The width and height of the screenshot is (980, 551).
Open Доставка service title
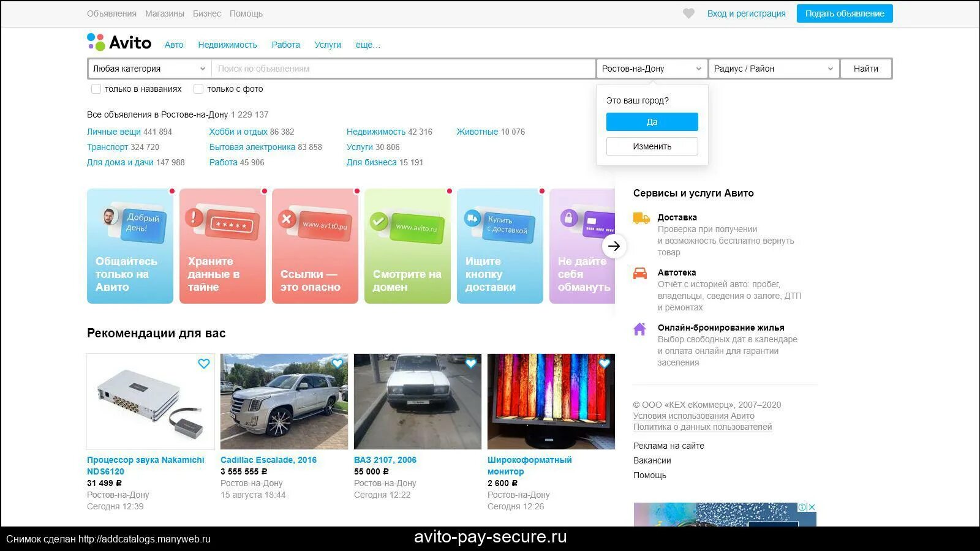677,217
